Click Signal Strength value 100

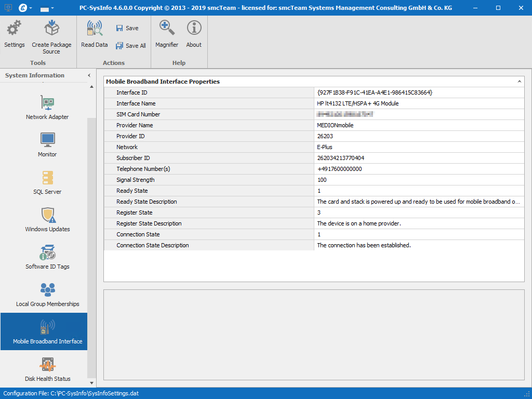tap(322, 180)
